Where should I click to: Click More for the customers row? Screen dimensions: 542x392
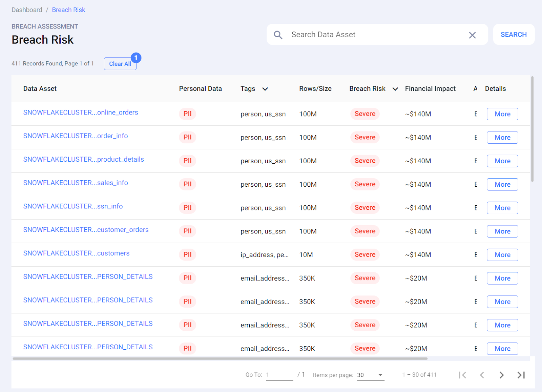coord(502,255)
